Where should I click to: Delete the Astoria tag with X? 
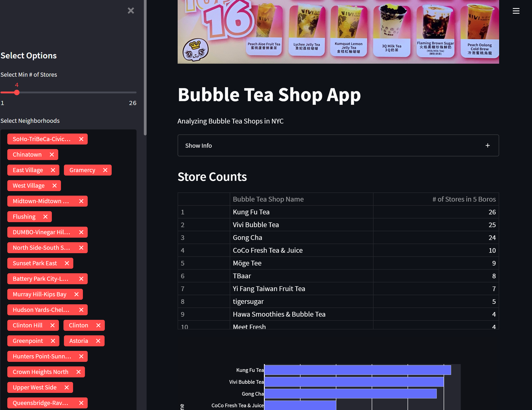tap(98, 341)
